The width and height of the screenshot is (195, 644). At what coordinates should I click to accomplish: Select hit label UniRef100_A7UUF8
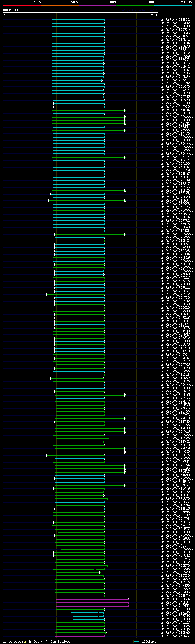tap(175, 498)
